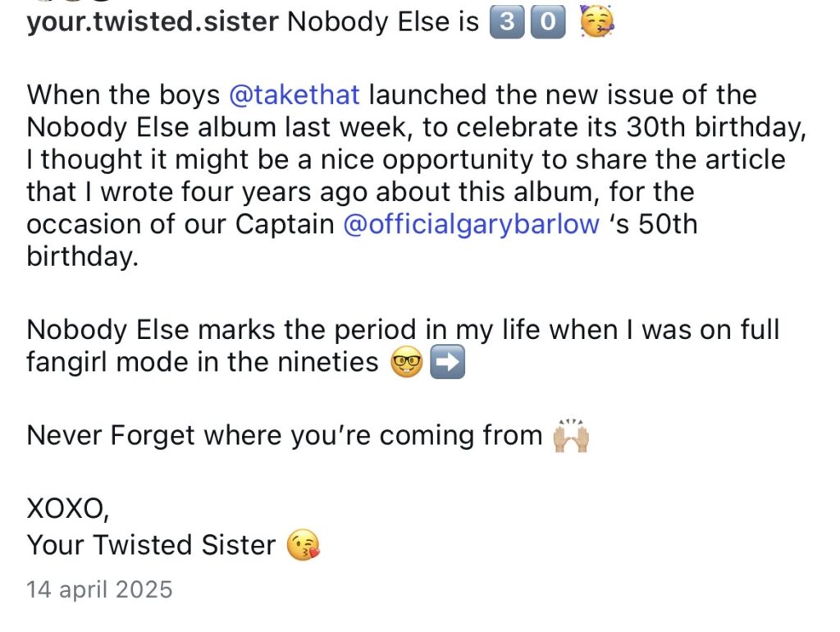Tap the nerd face emoji
This screenshot has width=840, height=632.
pos(406,362)
